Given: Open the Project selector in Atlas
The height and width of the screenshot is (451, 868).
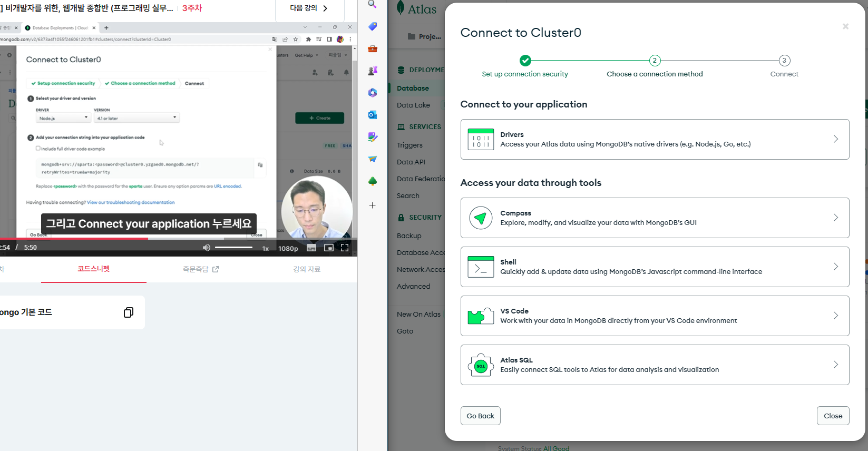Looking at the screenshot, I should (425, 36).
